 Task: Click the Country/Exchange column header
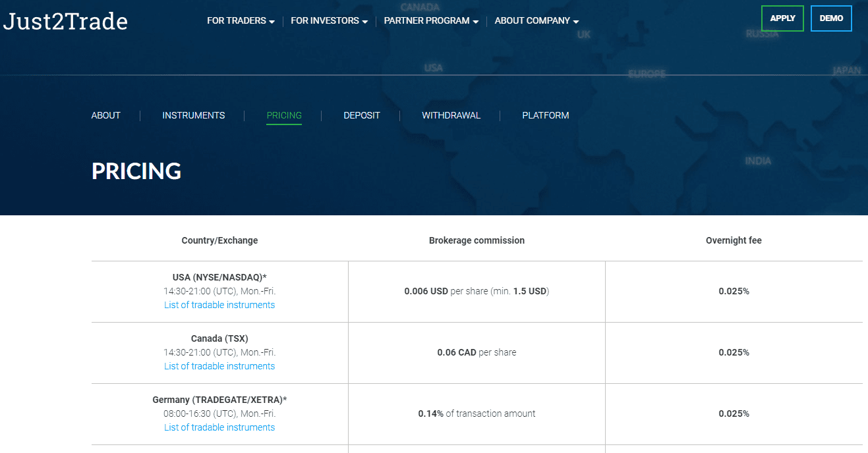tap(219, 240)
